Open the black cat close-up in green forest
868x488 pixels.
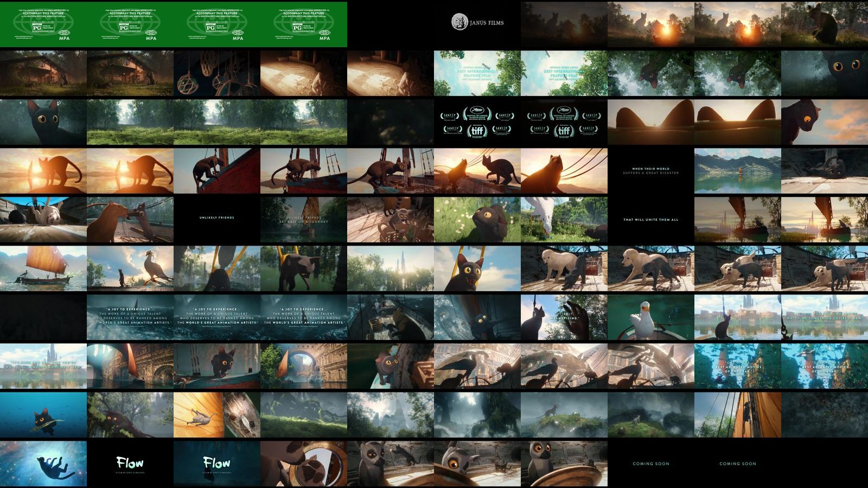pos(43,122)
